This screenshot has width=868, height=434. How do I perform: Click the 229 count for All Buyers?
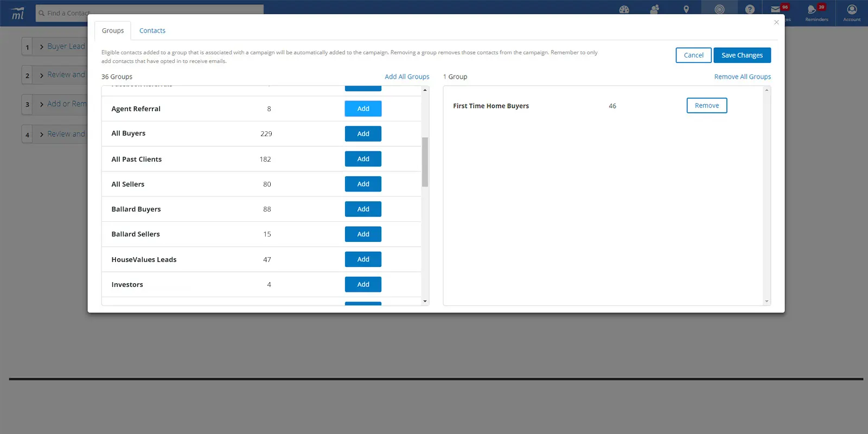[266, 133]
